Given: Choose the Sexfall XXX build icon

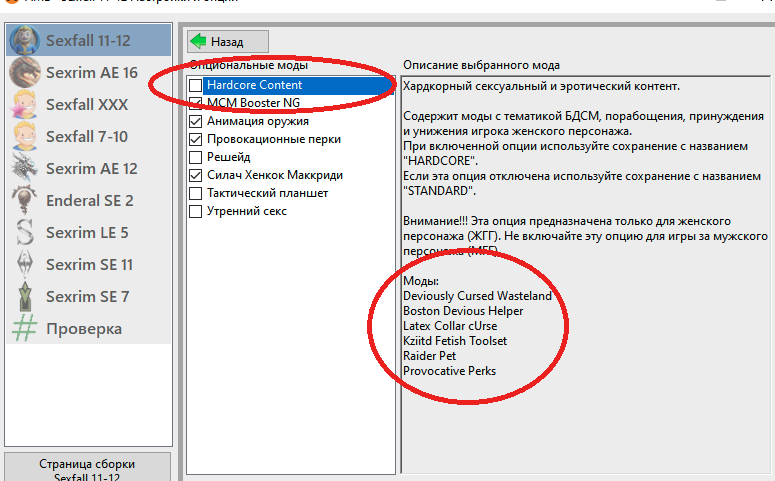Looking at the screenshot, I should coord(25,105).
